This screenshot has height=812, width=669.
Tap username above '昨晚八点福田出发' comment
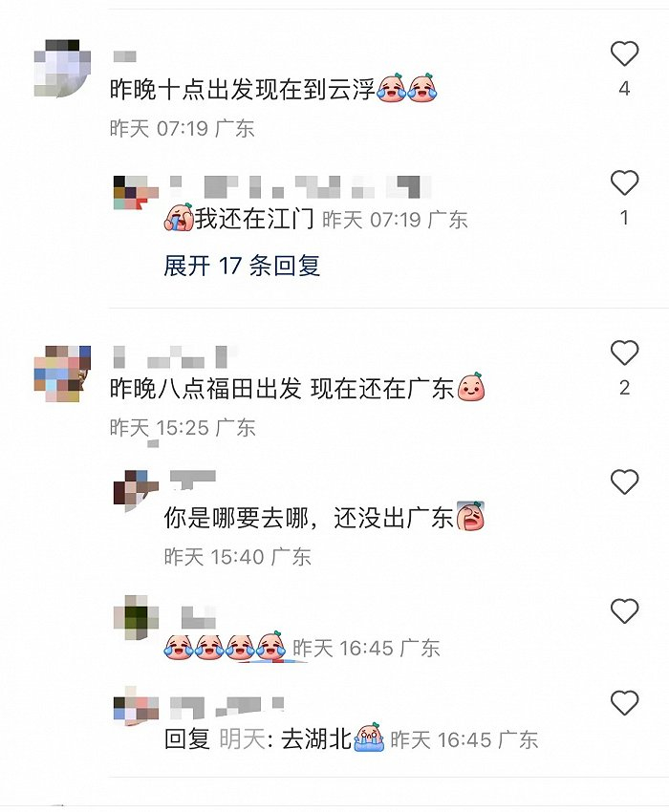click(x=175, y=357)
